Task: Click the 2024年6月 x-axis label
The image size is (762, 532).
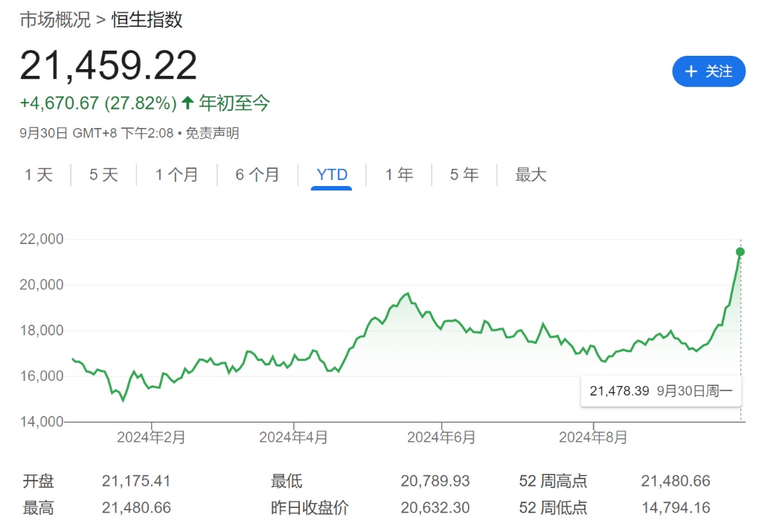Action: [441, 438]
